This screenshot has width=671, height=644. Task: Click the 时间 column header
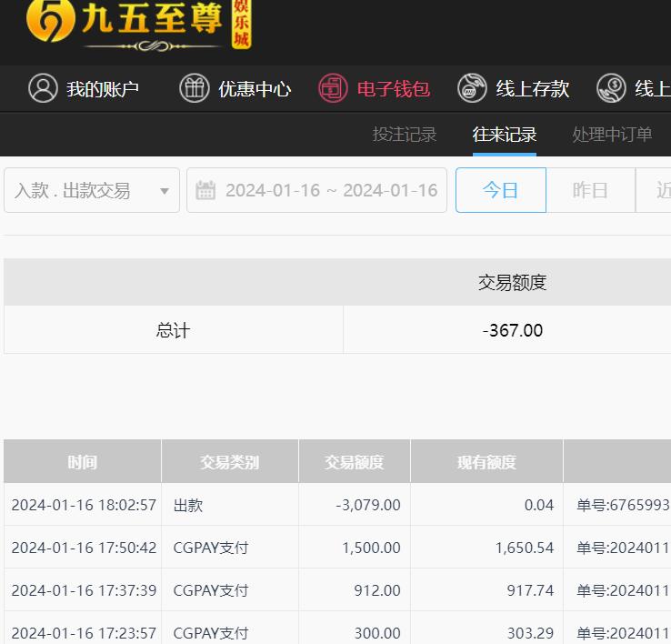pyautogui.click(x=82, y=462)
